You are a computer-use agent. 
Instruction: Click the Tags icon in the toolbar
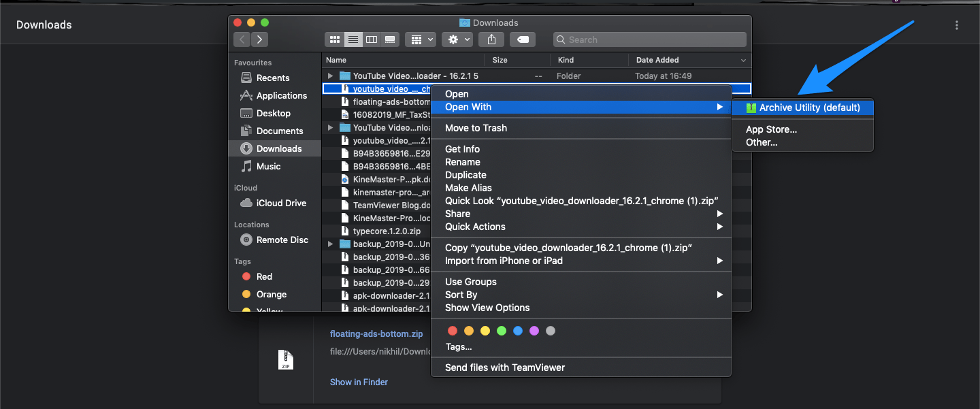(x=522, y=39)
